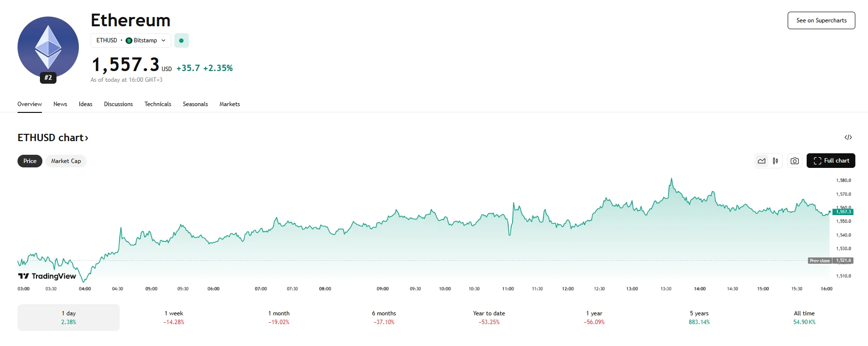
Task: Expand the ETHUSD chart heading arrow
Action: [x=87, y=138]
